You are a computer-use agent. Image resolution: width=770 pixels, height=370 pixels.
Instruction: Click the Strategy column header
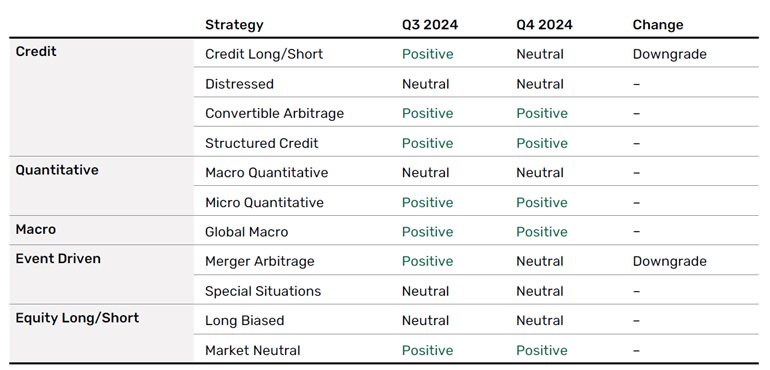coord(234,25)
